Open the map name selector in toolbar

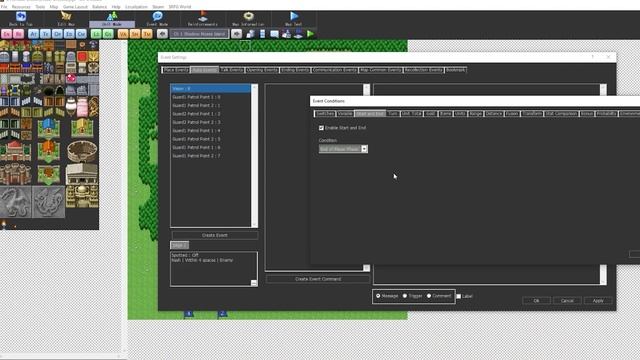coord(199,34)
